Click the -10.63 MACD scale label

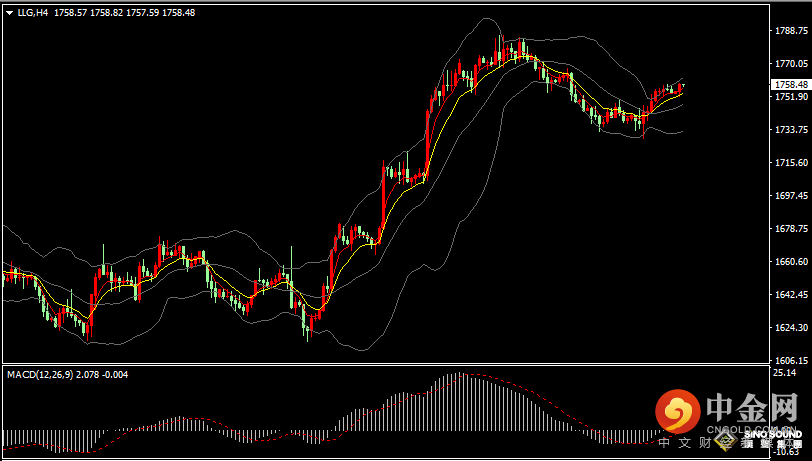click(x=785, y=451)
